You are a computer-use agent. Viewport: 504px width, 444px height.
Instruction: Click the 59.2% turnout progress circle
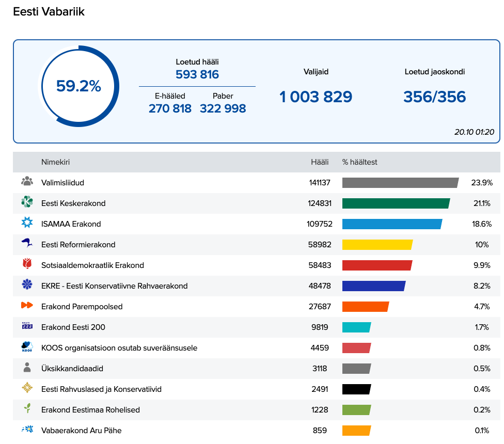pyautogui.click(x=79, y=86)
